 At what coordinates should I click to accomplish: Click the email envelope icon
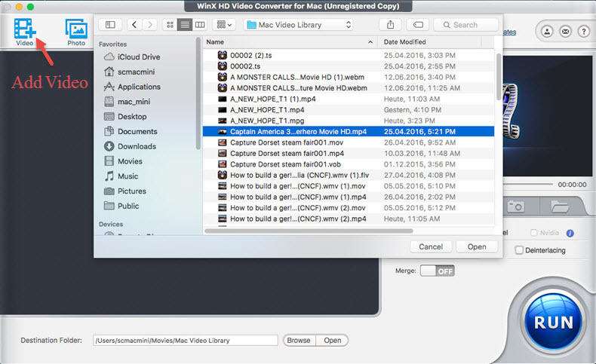pyautogui.click(x=565, y=32)
